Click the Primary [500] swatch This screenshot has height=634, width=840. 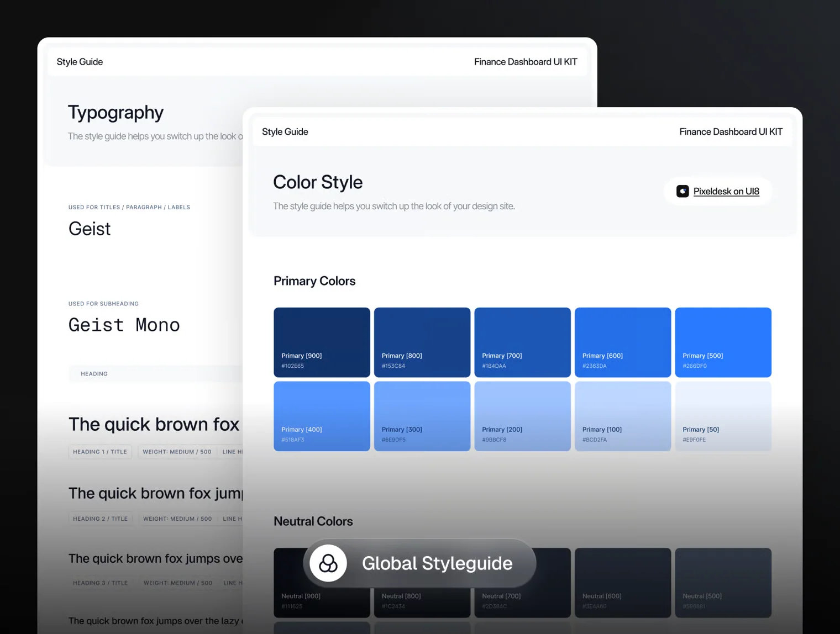(x=723, y=342)
